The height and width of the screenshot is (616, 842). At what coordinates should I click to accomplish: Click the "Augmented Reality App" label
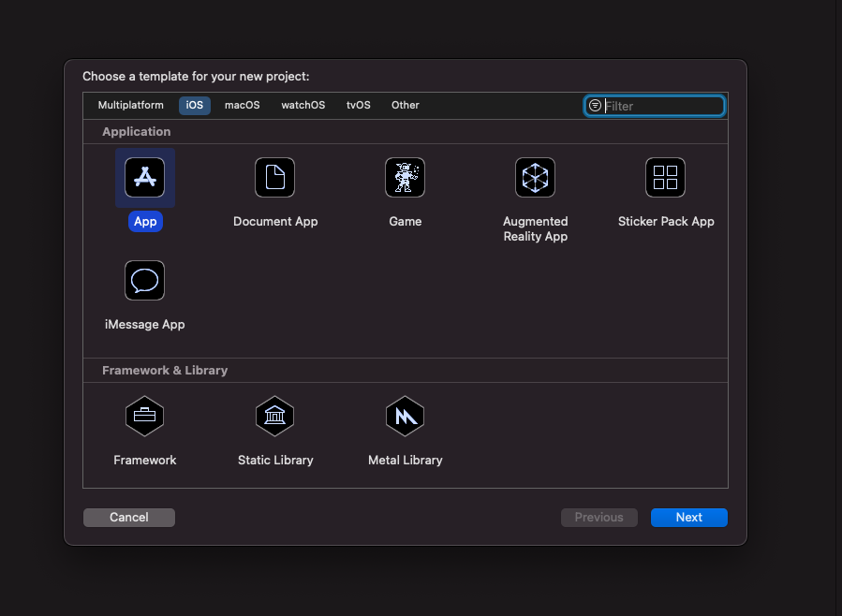536,229
